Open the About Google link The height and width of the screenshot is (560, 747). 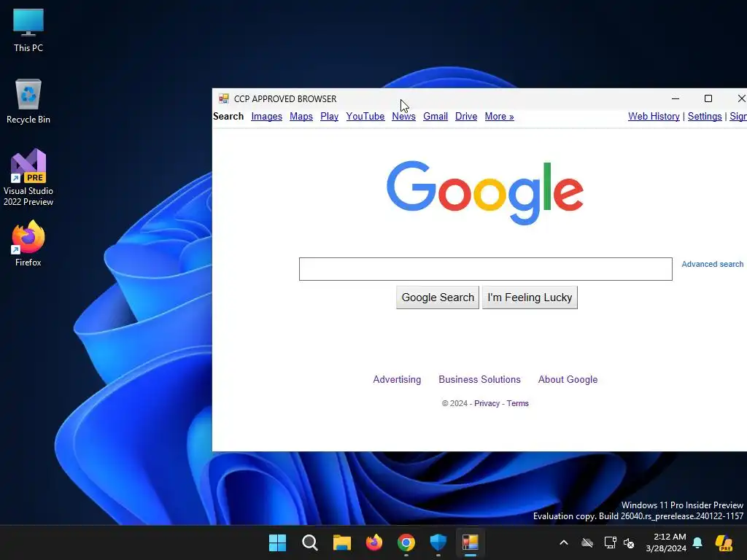tap(568, 379)
